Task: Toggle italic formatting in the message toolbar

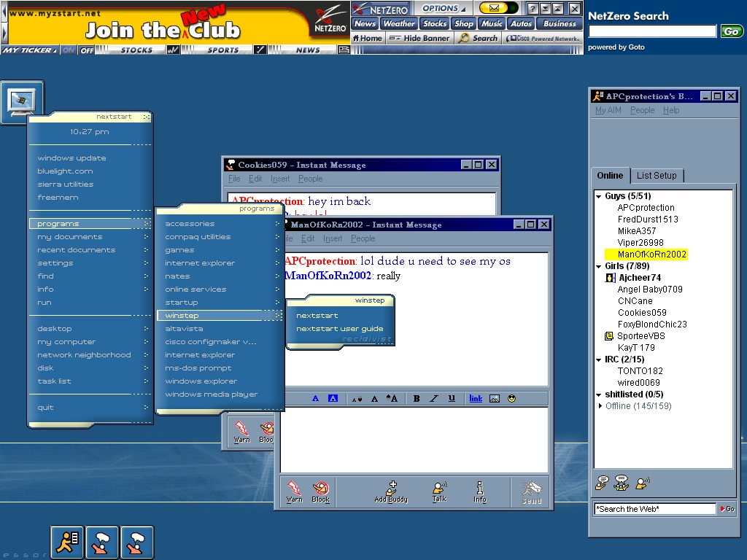Action: click(x=434, y=399)
